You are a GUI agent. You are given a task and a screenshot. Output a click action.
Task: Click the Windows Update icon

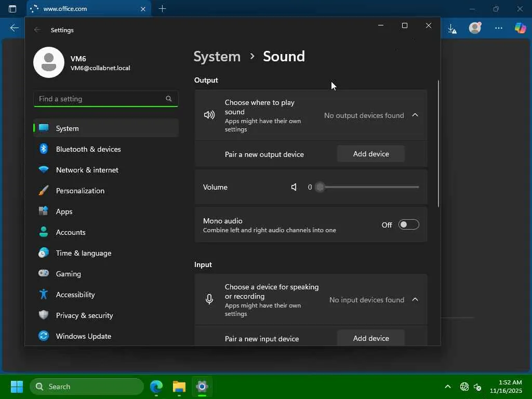[44, 336]
